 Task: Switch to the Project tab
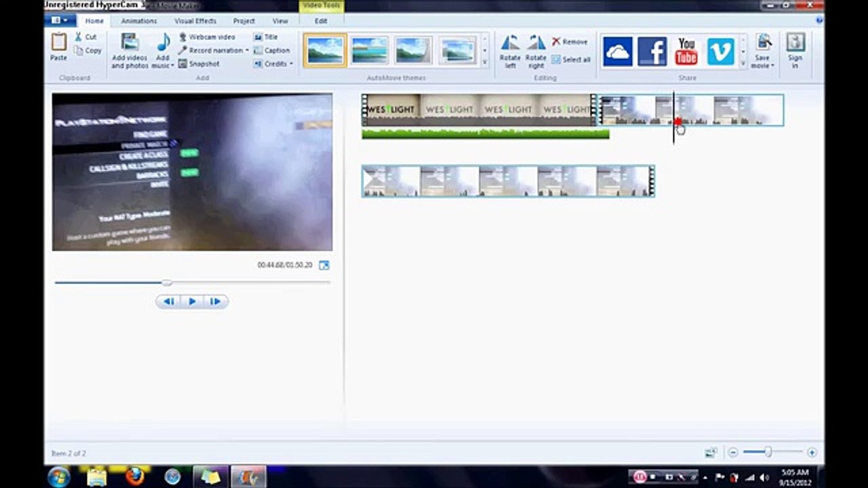244,21
